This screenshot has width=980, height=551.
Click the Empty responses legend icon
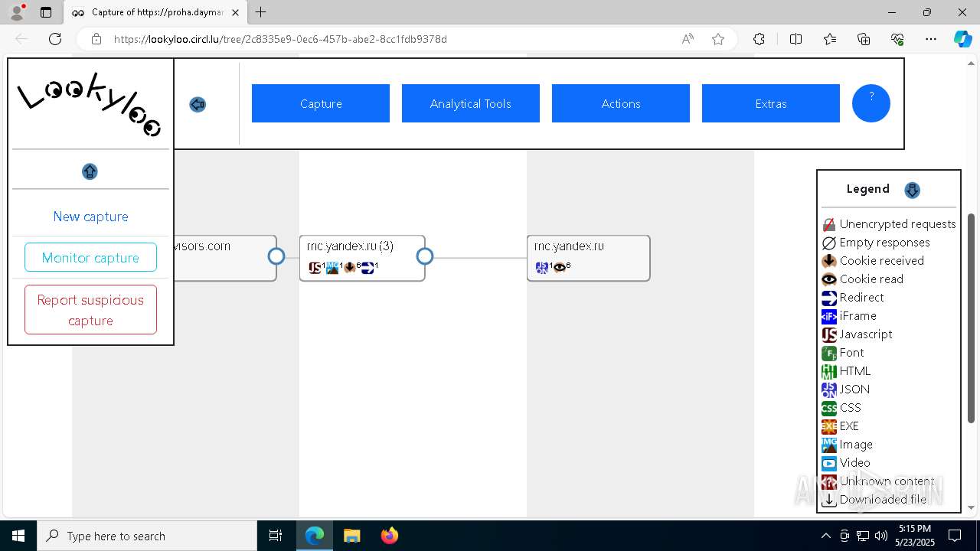829,243
